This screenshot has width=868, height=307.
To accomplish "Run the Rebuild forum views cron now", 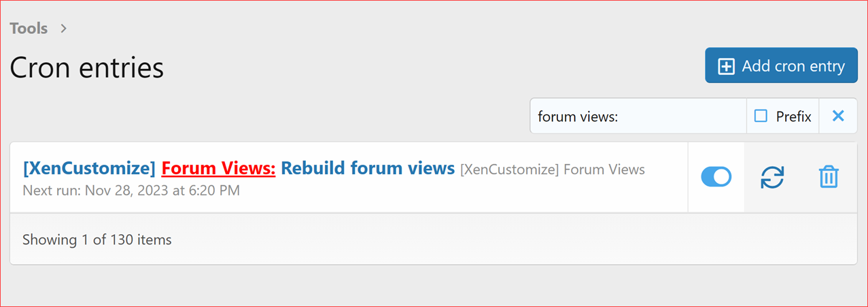I will point(772,177).
